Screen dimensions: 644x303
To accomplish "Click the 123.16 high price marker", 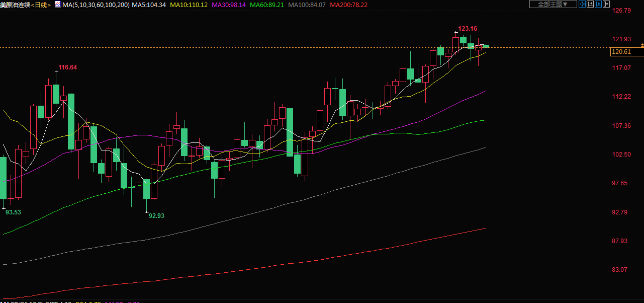I will [468, 29].
